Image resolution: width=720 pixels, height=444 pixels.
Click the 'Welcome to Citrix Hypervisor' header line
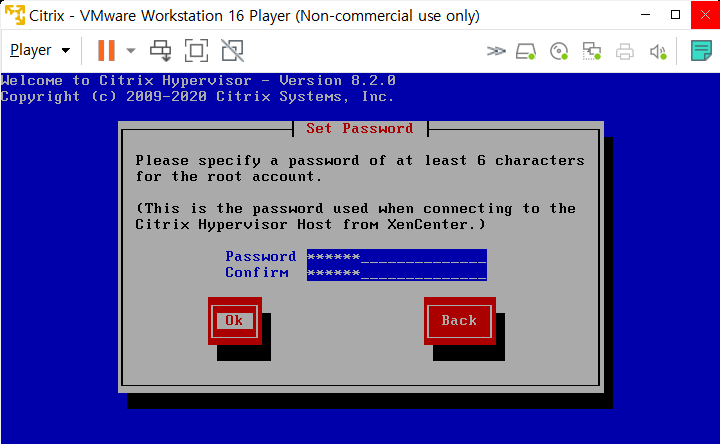point(198,81)
